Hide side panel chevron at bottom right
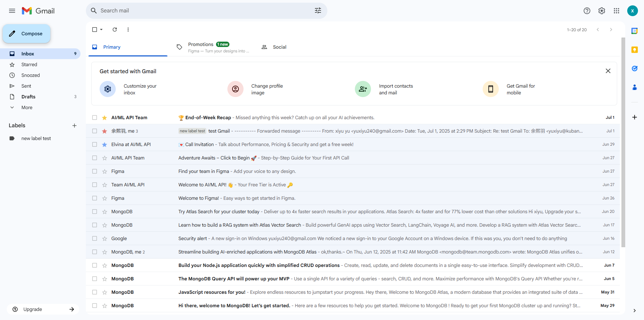 (x=635, y=311)
